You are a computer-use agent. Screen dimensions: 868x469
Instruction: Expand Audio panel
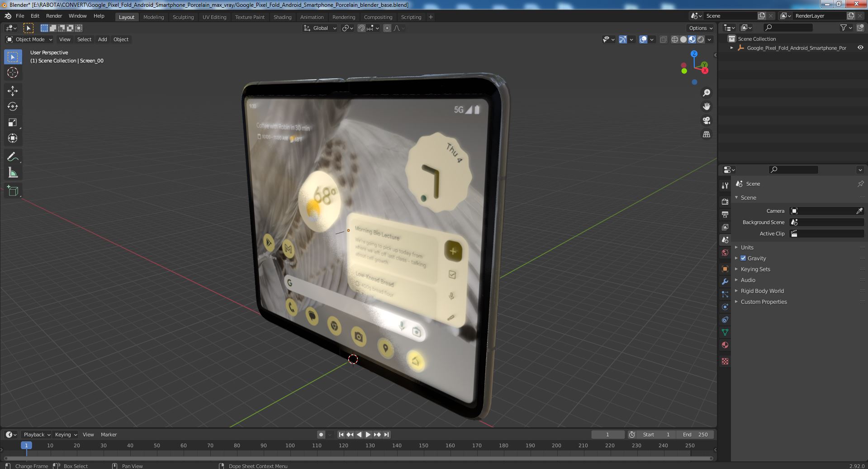click(x=748, y=280)
